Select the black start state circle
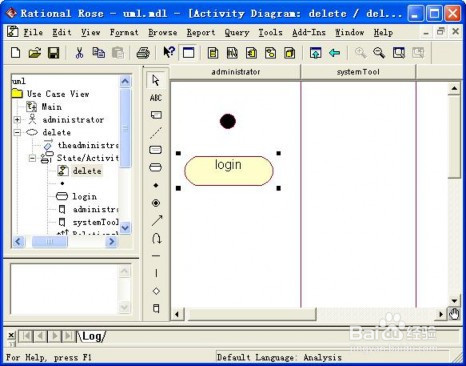 tap(228, 121)
